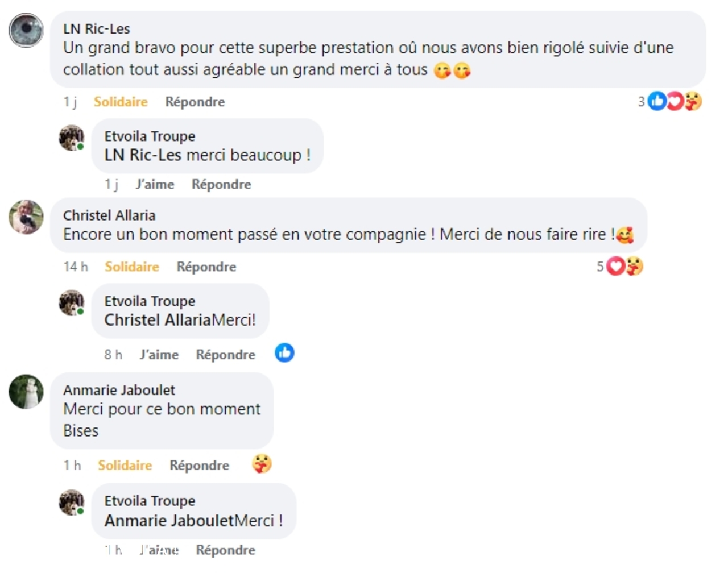Toggle Solidaire reaction on Anmarie Jaboulet comment
Viewport: 728px width, 573px height.
tap(125, 465)
